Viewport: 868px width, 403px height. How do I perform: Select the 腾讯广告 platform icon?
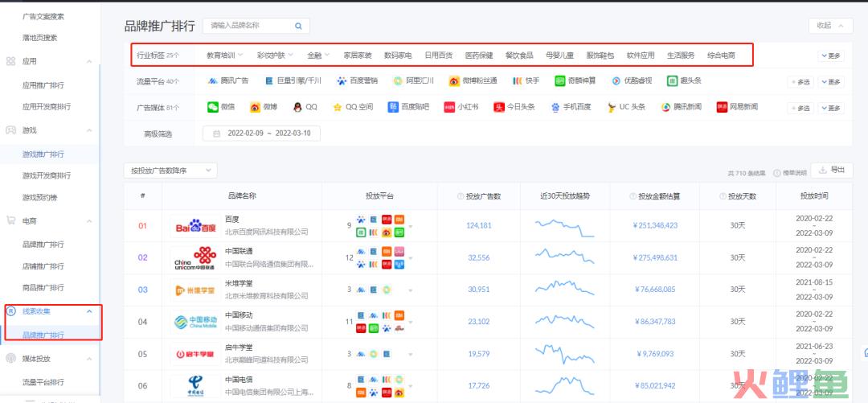[212, 81]
